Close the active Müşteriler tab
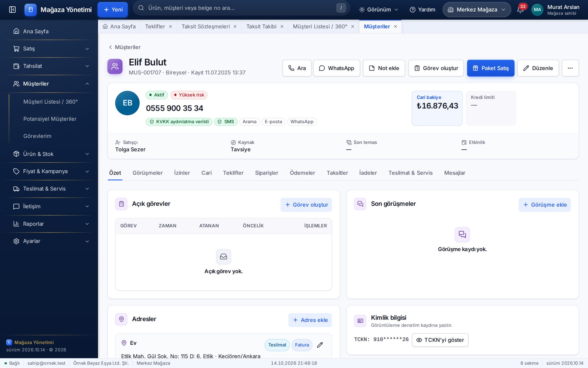This screenshot has width=588, height=368. click(396, 26)
